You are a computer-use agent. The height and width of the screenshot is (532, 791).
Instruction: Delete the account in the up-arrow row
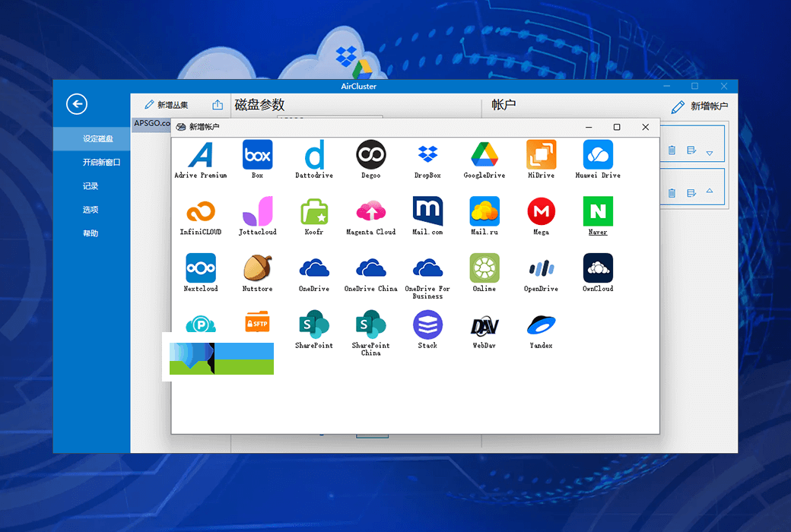click(672, 193)
